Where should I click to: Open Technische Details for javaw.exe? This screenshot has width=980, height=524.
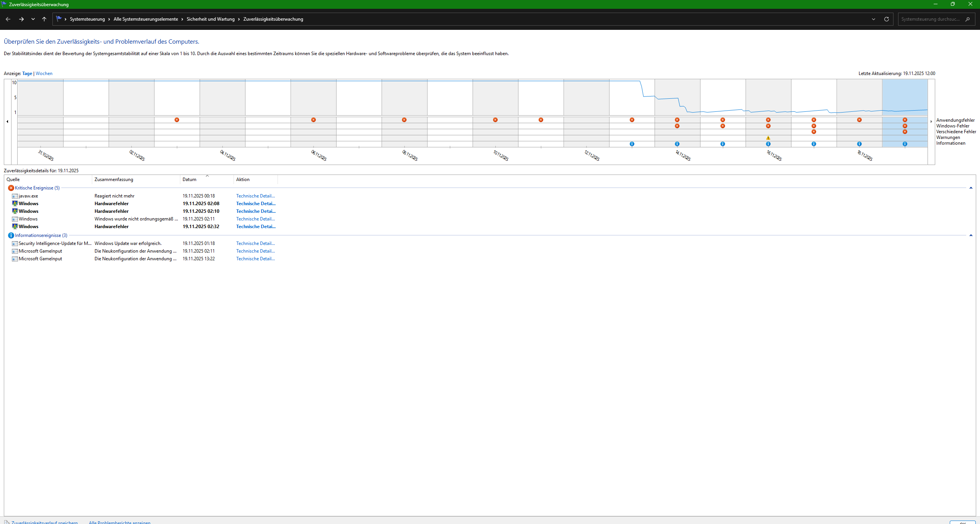[255, 196]
